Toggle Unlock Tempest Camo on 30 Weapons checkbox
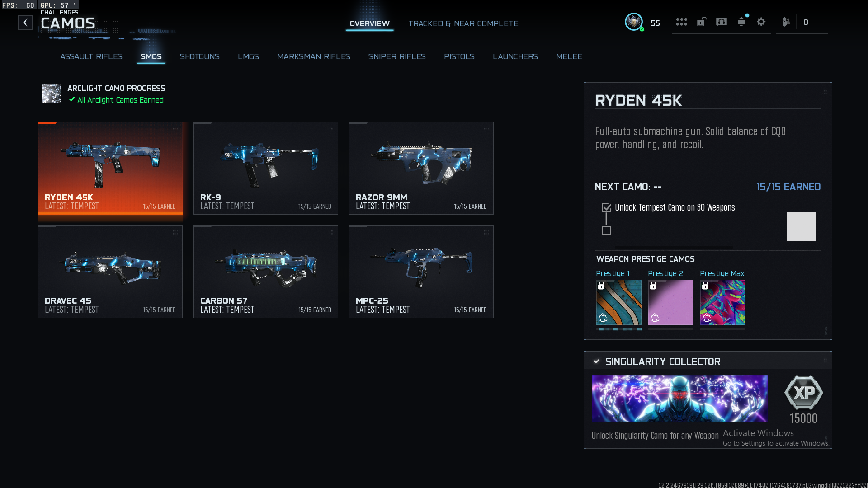Screen dimensions: 868x488 tap(606, 208)
